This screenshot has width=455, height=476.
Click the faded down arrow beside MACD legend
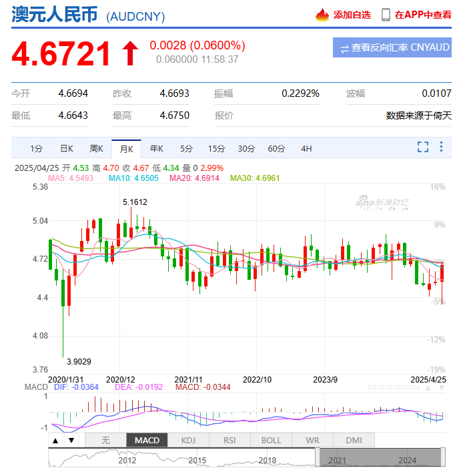[x=442, y=388]
